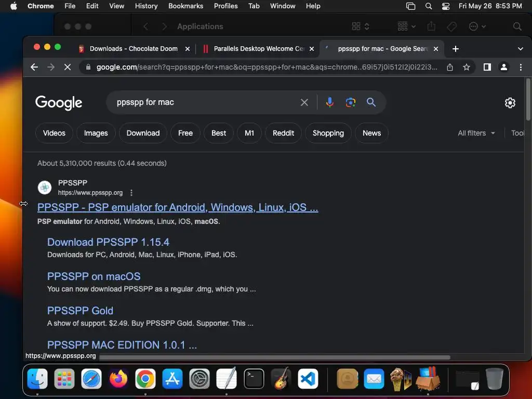
Task: Open App Store from the Dock
Action: click(x=172, y=379)
